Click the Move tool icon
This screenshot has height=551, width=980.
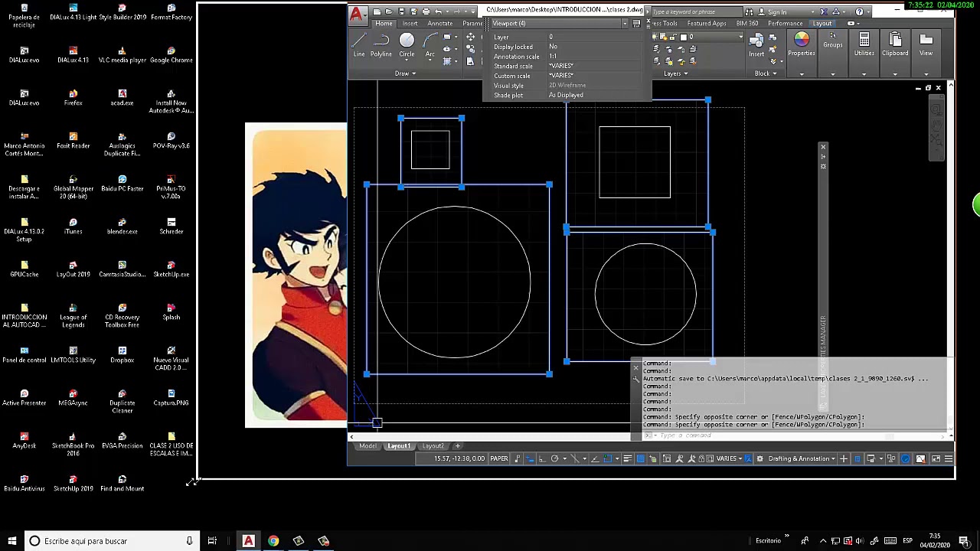[470, 37]
